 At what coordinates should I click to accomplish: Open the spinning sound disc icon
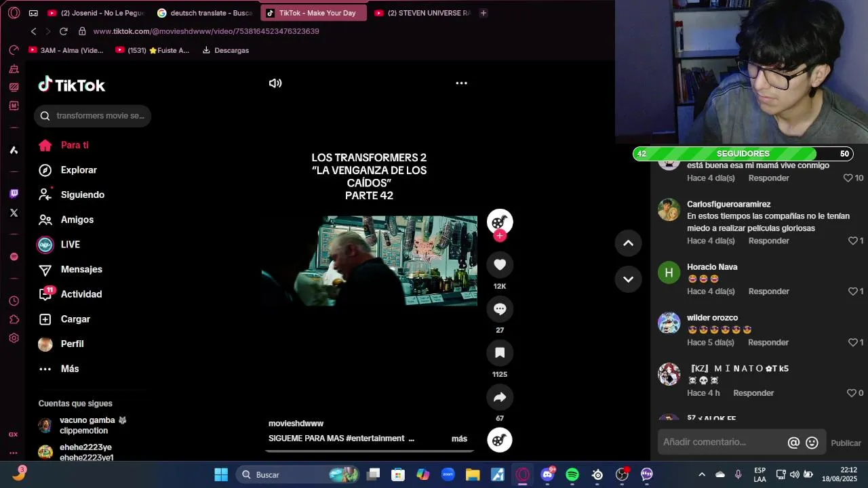[x=500, y=441]
